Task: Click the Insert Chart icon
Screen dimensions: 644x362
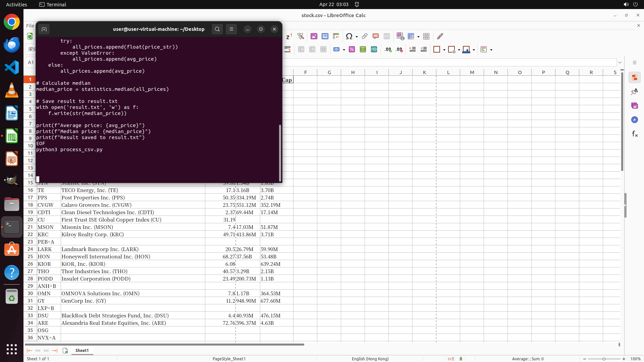Action: click(325, 36)
